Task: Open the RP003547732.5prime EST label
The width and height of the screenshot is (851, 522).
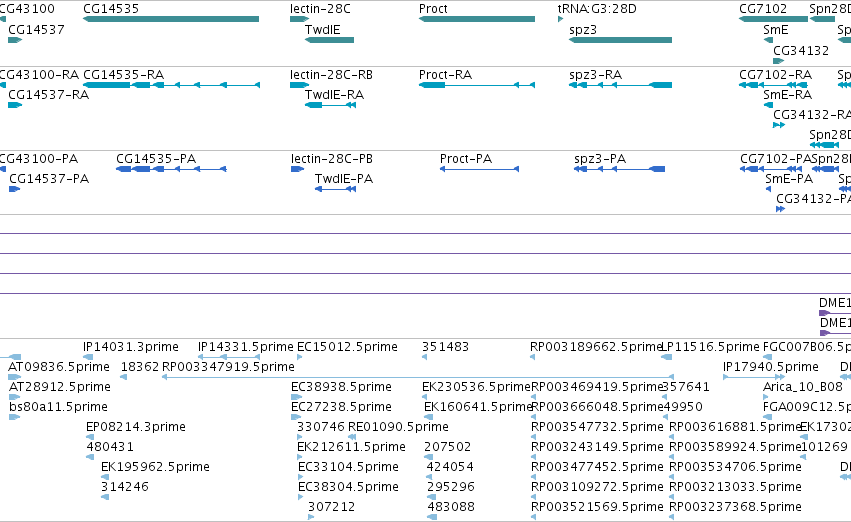Action: point(597,426)
